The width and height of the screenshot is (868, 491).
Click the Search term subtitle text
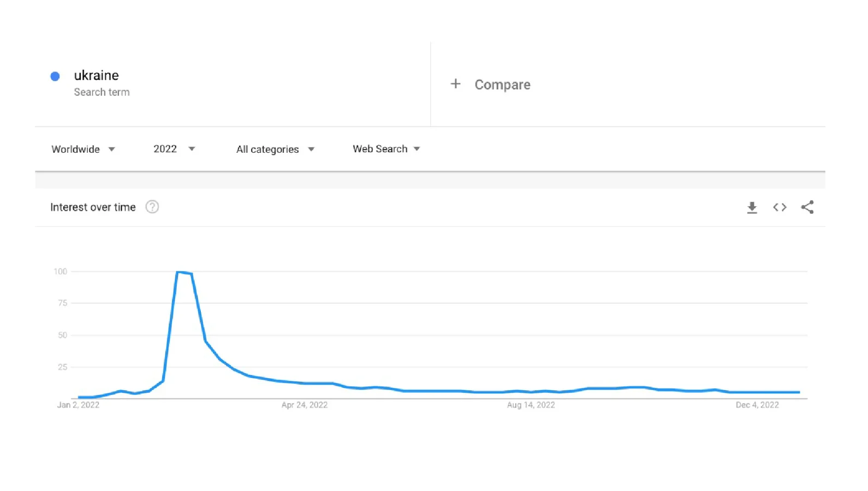(102, 92)
